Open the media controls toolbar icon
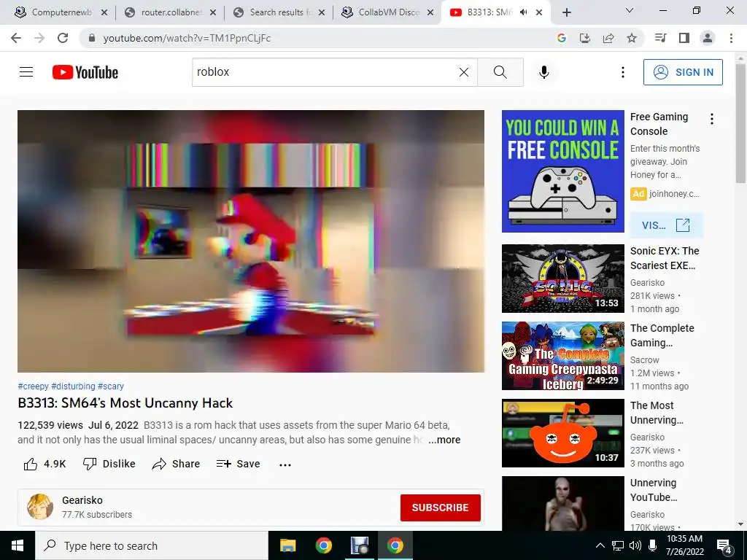Screen dimensions: 747x560 point(661,38)
